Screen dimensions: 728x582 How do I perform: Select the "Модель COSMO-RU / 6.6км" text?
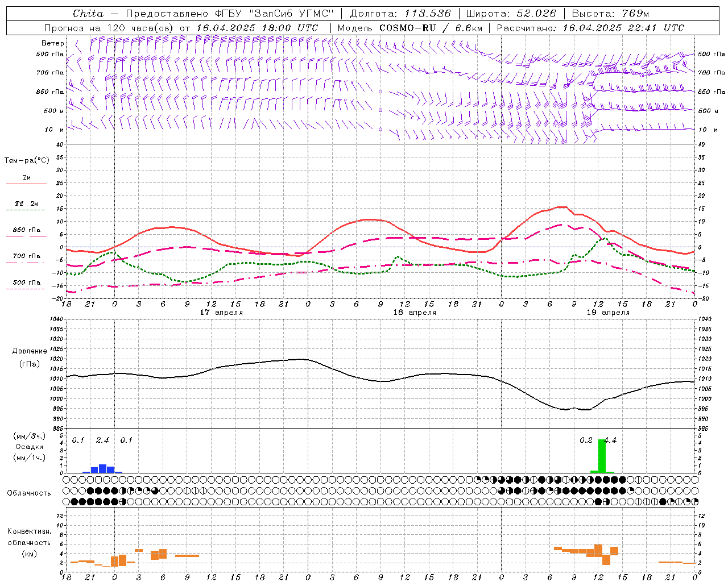(x=410, y=28)
